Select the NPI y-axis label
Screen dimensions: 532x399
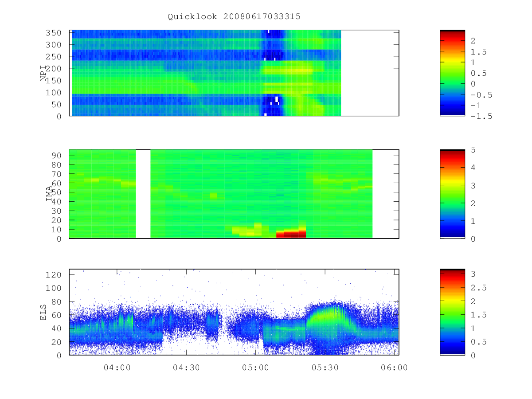click(43, 73)
